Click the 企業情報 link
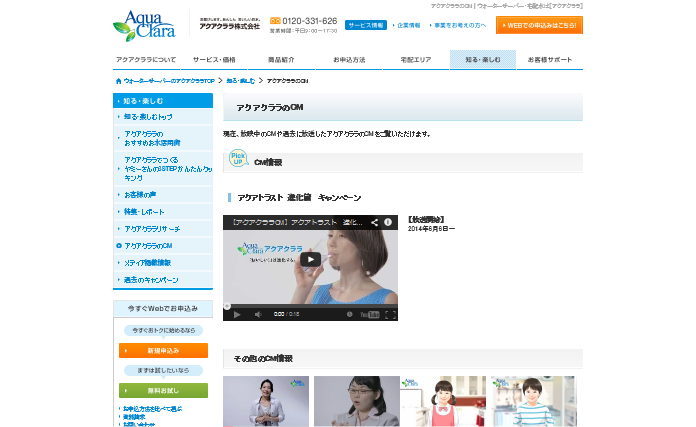This screenshot has height=427, width=696. pyautogui.click(x=407, y=25)
